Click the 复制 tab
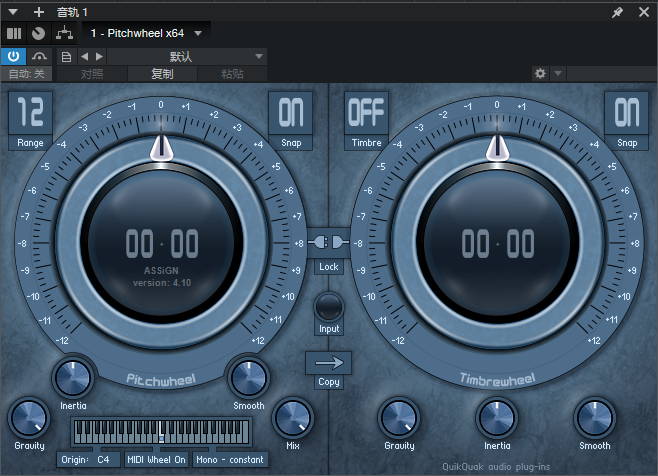This screenshot has width=658, height=476. 162,74
